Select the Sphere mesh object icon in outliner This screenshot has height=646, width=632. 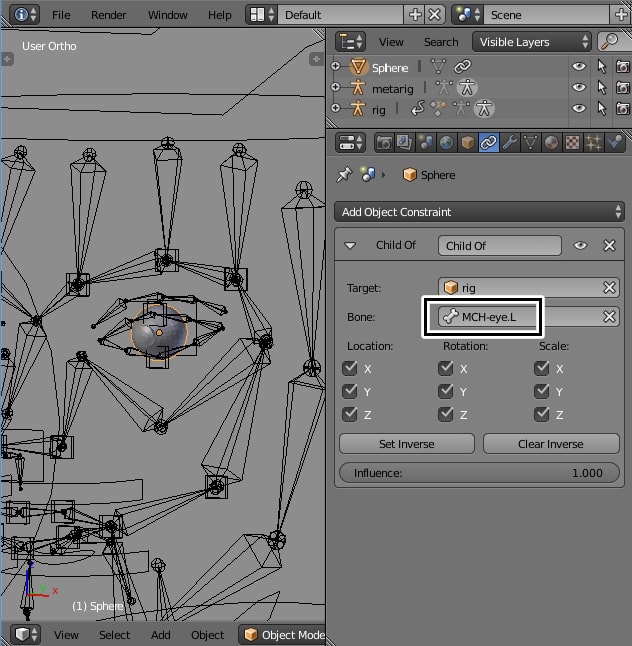tap(358, 66)
